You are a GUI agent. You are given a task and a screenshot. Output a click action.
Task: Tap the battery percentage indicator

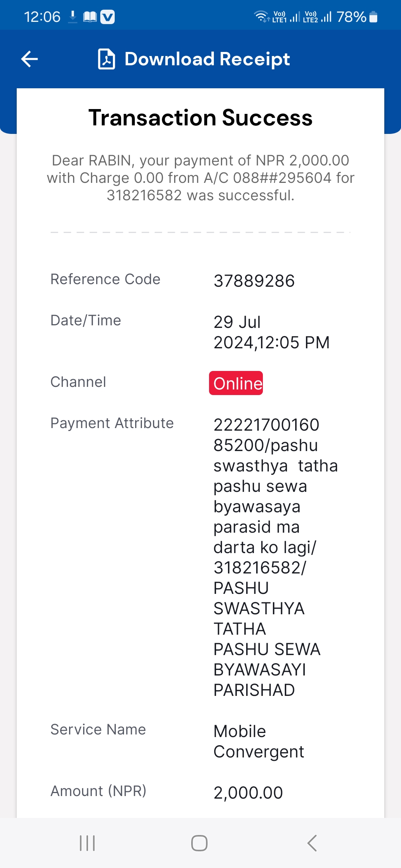click(x=351, y=17)
